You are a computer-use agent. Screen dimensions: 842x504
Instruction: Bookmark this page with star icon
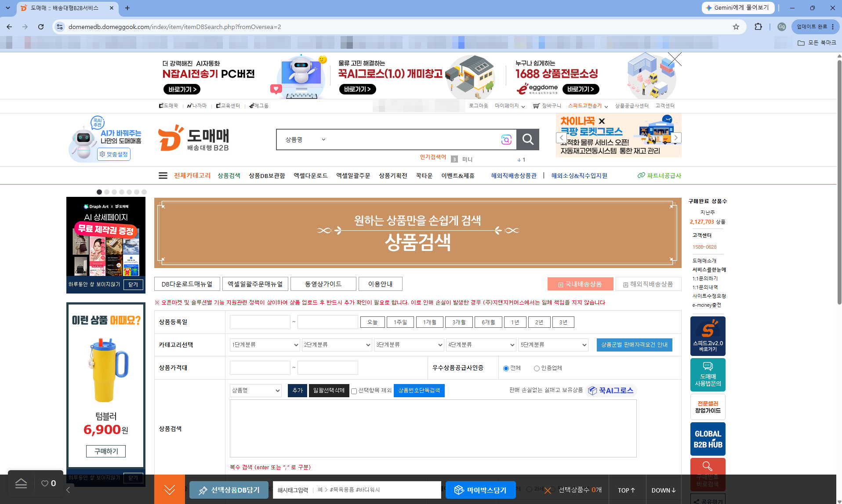[736, 27]
